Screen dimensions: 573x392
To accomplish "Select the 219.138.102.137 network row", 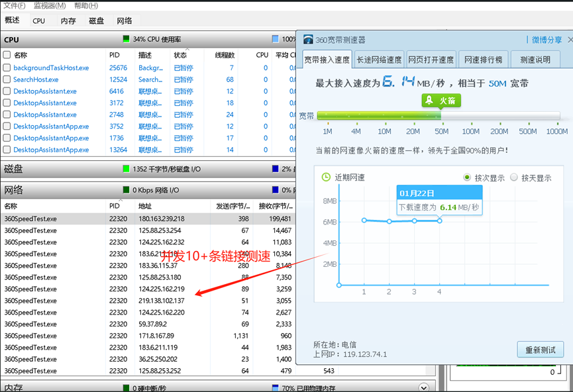I will pos(148,301).
